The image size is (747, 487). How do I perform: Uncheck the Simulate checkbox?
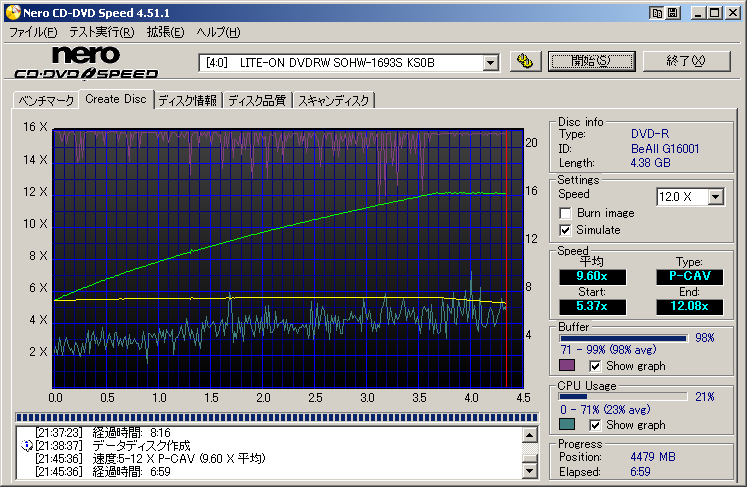click(565, 230)
